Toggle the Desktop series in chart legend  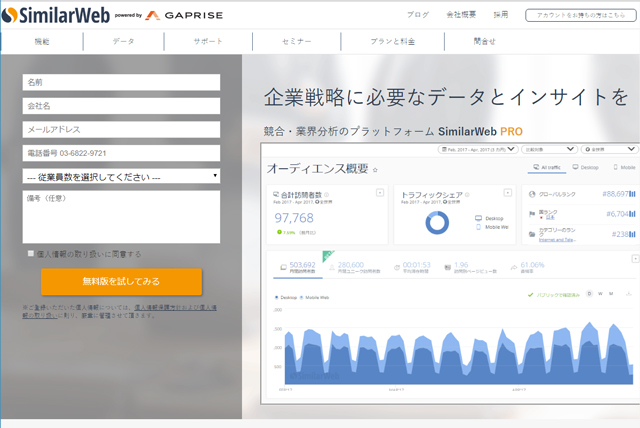(x=286, y=297)
